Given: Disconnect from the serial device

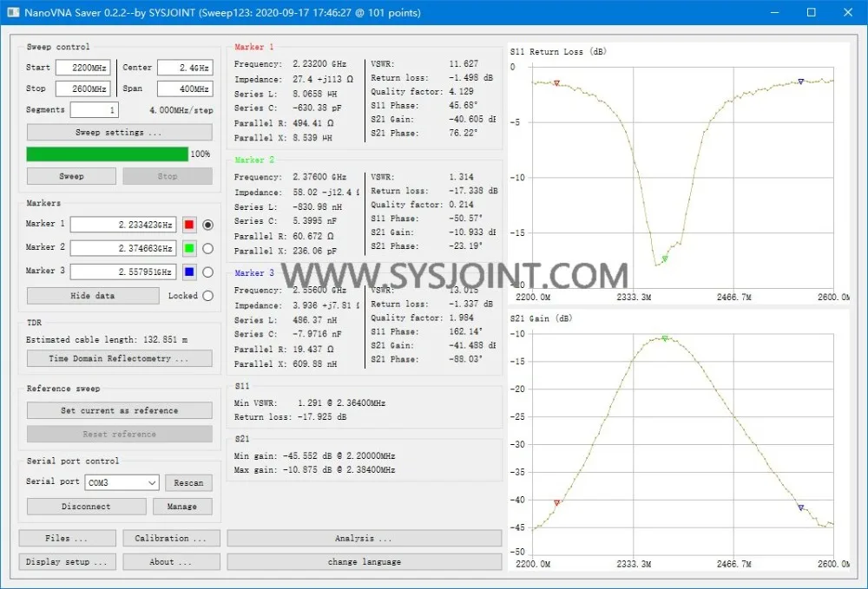Looking at the screenshot, I should click(86, 507).
